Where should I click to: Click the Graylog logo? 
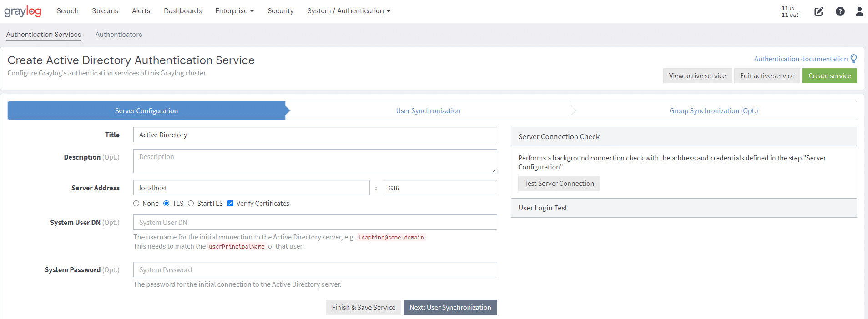23,11
